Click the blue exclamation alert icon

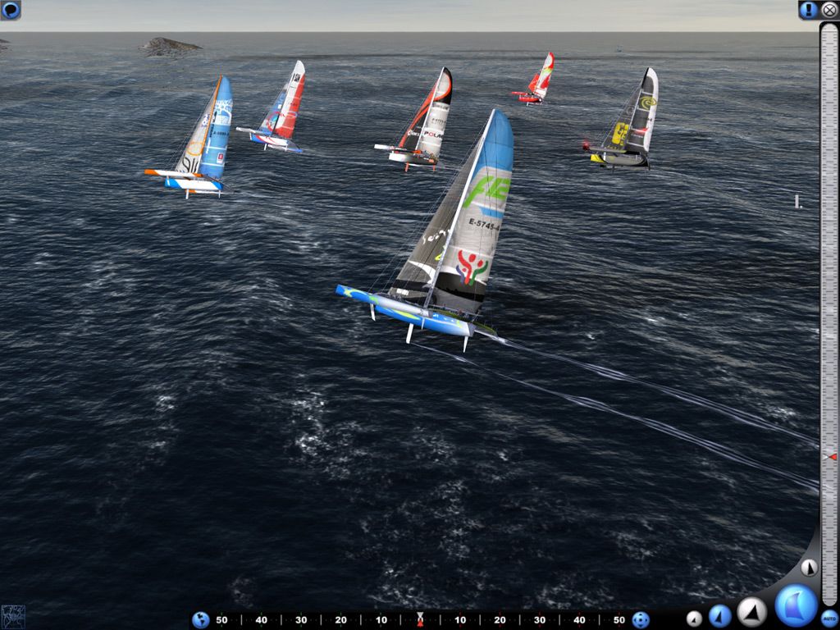pyautogui.click(x=808, y=10)
